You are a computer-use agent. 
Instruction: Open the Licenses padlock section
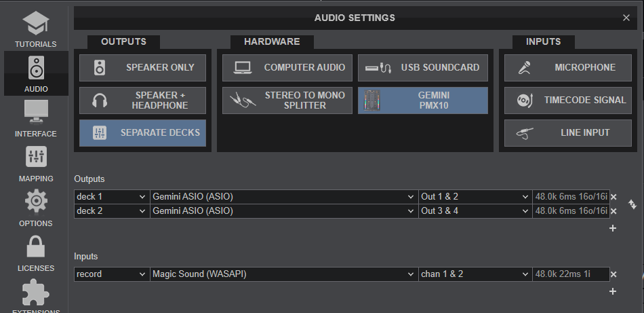(x=36, y=251)
